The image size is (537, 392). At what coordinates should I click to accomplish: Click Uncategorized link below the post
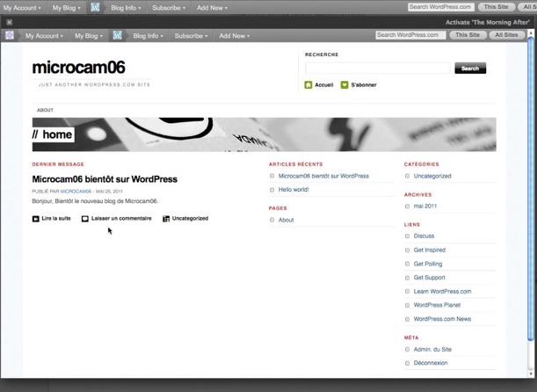pyautogui.click(x=190, y=219)
